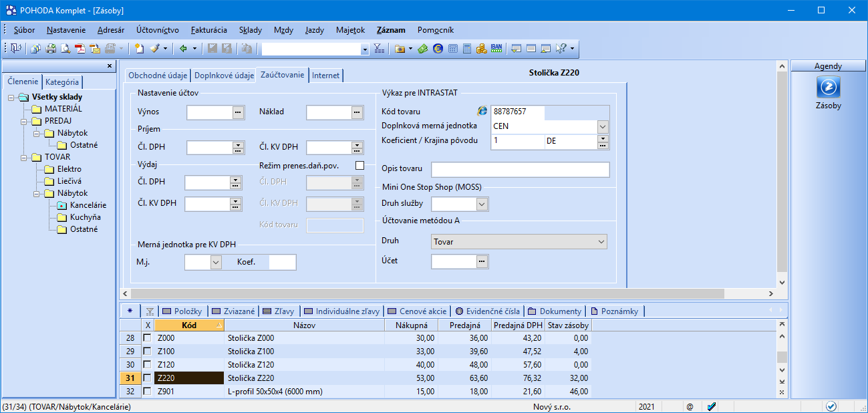This screenshot has width=868, height=413.
Task: Click the euro coin toolbar icon
Action: [x=438, y=49]
